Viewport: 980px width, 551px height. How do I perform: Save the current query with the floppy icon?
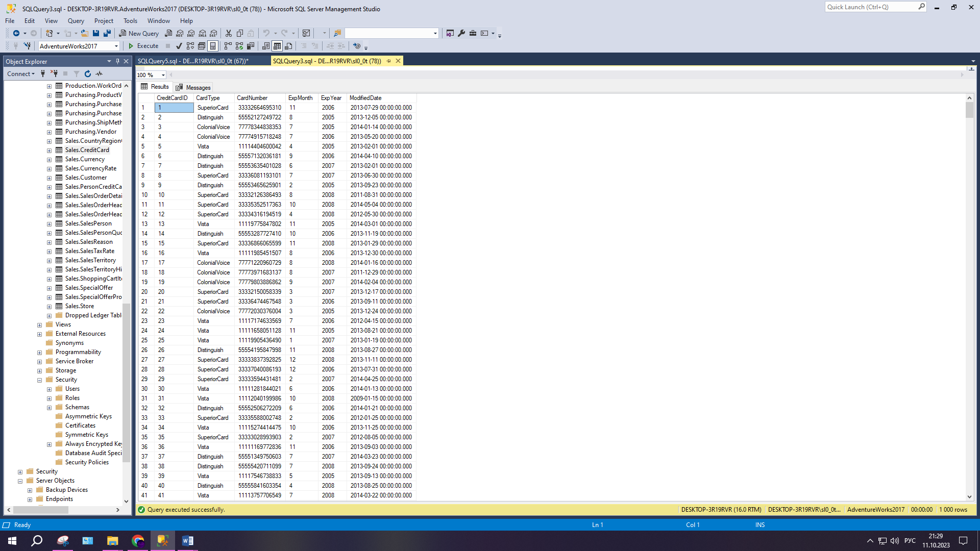(x=96, y=33)
